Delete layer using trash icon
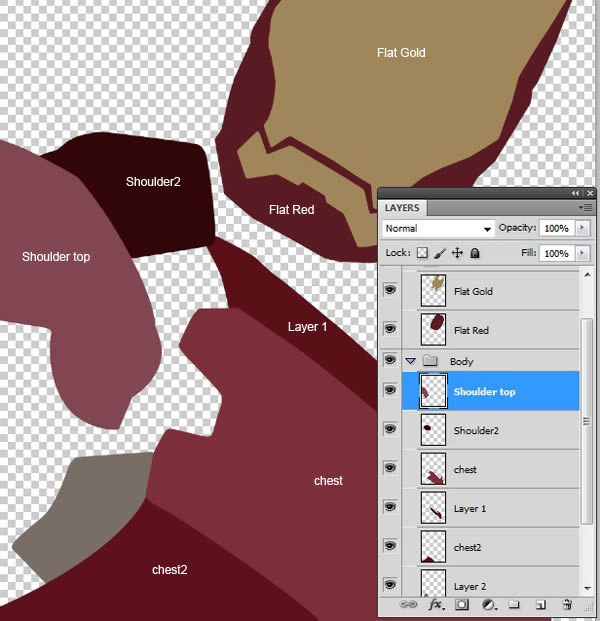 (x=568, y=604)
